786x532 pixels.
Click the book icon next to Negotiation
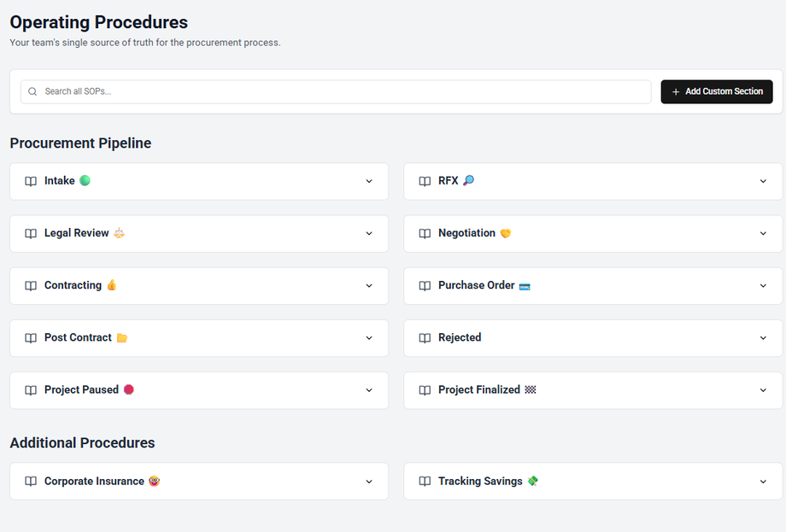pyautogui.click(x=425, y=233)
